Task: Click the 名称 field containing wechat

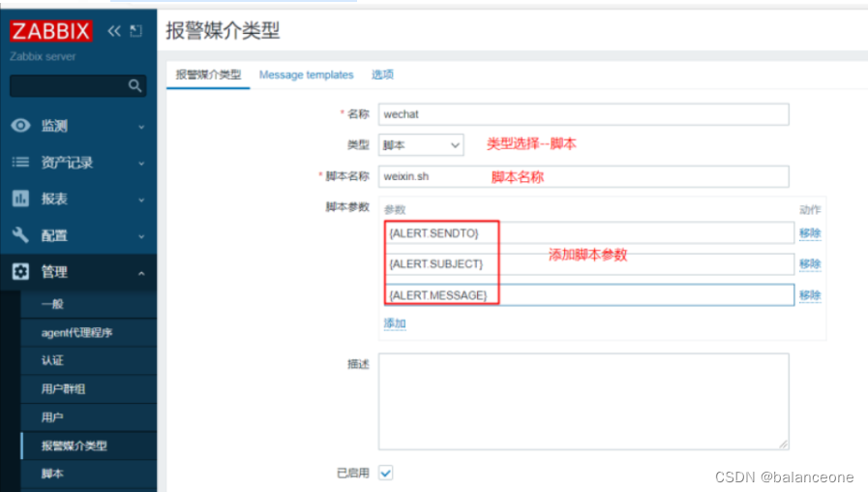Action: (584, 114)
